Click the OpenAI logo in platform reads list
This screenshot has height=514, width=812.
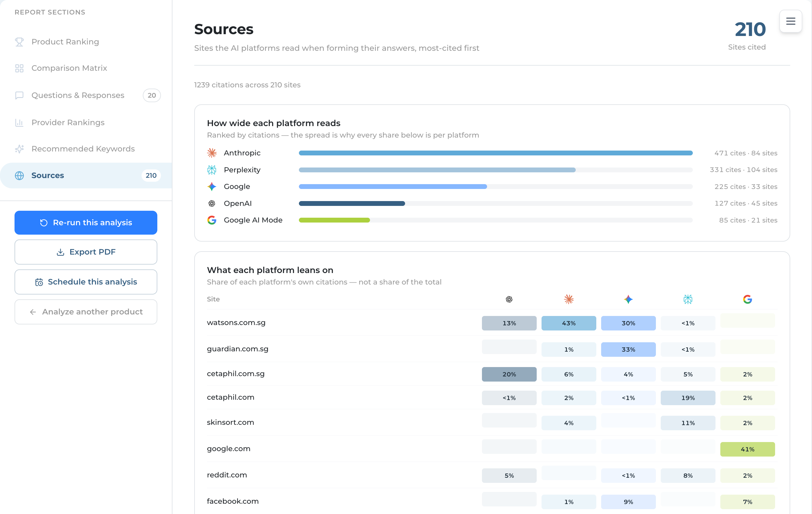pyautogui.click(x=212, y=203)
